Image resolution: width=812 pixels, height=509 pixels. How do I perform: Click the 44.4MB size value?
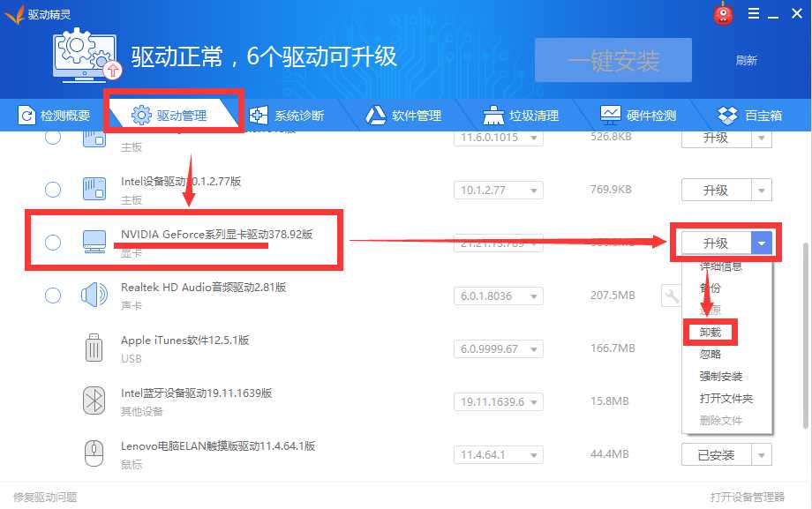[610, 454]
